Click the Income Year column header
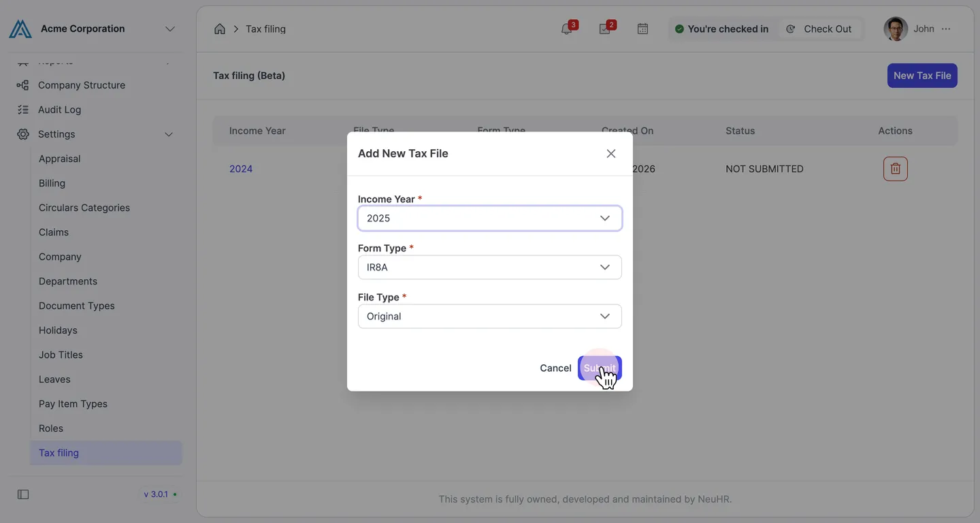This screenshot has width=980, height=523. click(257, 131)
